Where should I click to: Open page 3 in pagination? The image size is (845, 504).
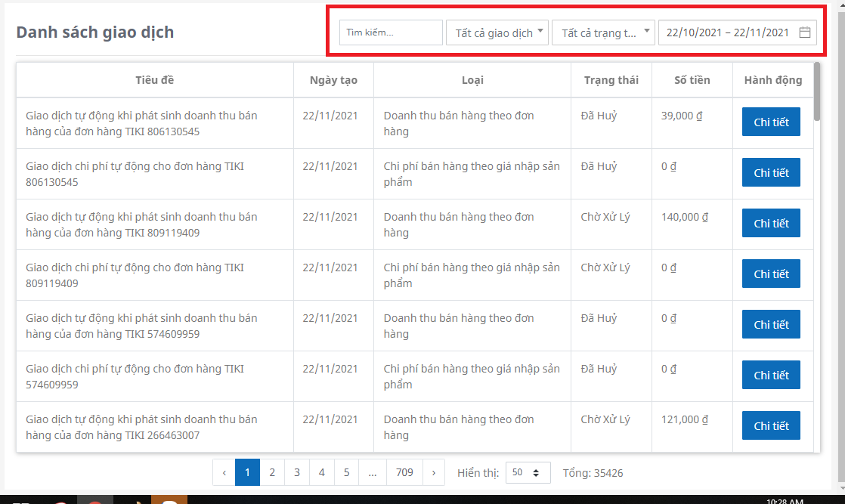coord(296,472)
